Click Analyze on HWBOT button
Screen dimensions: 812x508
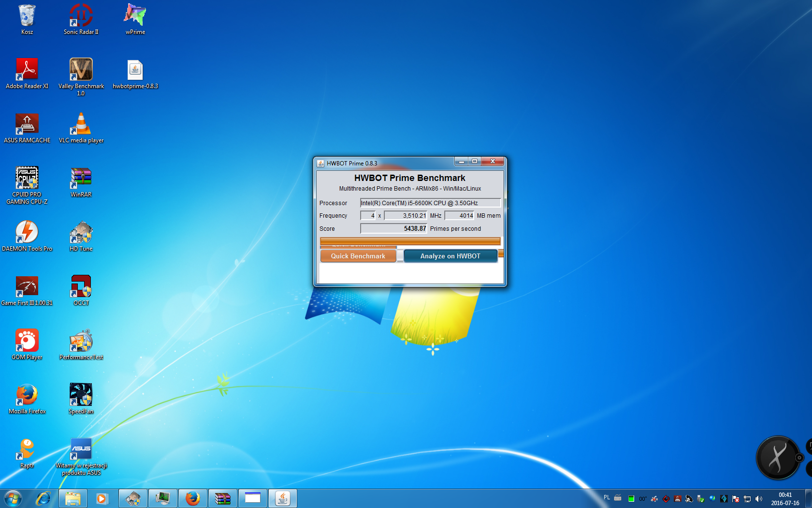450,256
